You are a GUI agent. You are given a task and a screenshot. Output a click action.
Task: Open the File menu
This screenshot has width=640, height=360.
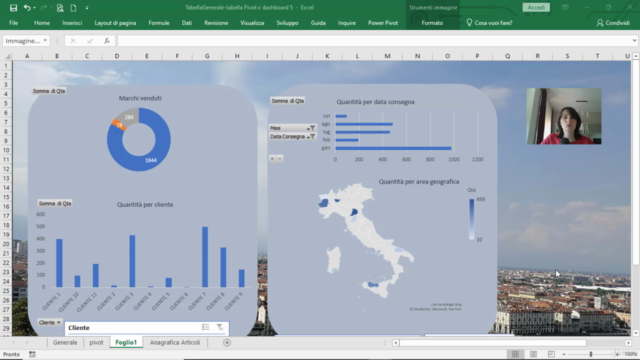coord(13,23)
